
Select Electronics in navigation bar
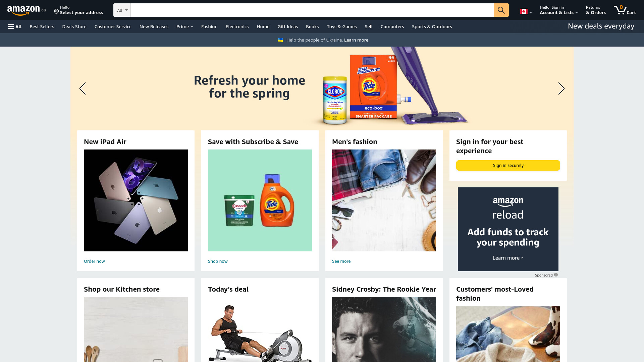click(x=237, y=26)
